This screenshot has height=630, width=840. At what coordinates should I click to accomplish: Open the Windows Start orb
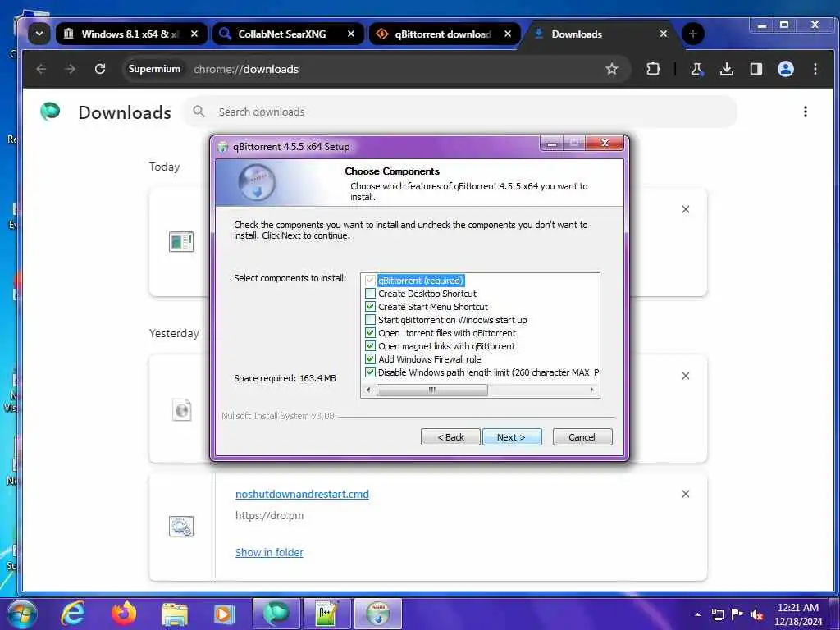21,614
